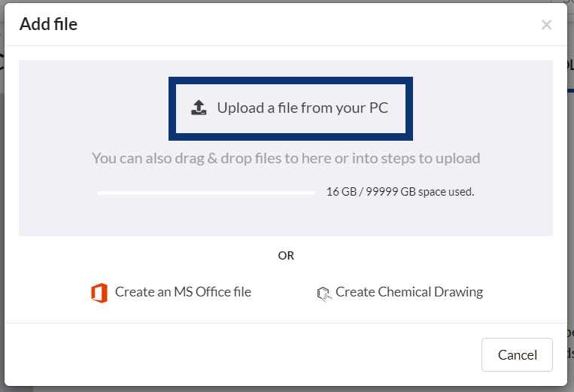Click the orange MS Office logo icon

pos(99,293)
